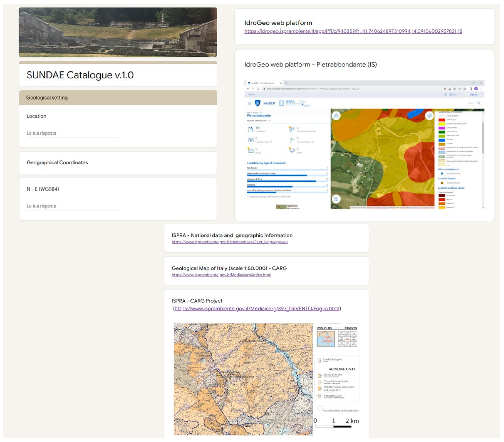Click the red fall/topple legend swatch
This screenshot has width=504, height=442.
click(442, 120)
